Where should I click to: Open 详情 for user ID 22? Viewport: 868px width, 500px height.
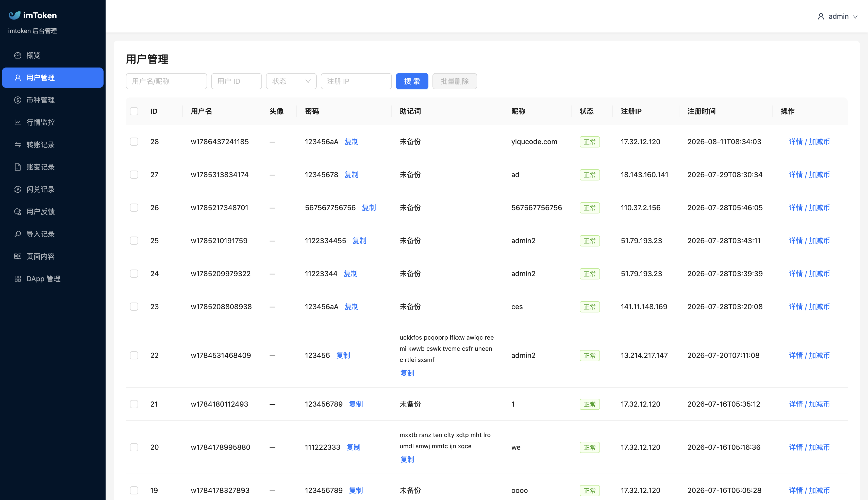[x=796, y=355]
